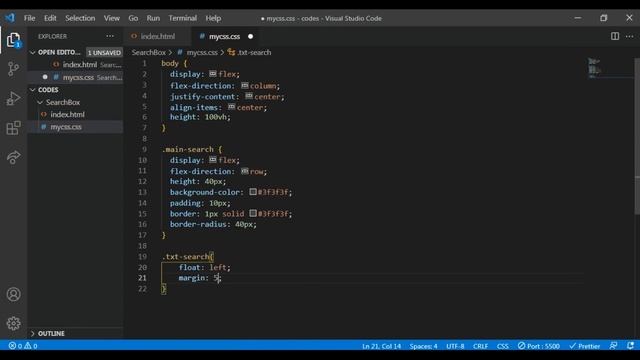Click the VS Code logo icon
This screenshot has height=360, width=640.
pyautogui.click(x=10, y=18)
